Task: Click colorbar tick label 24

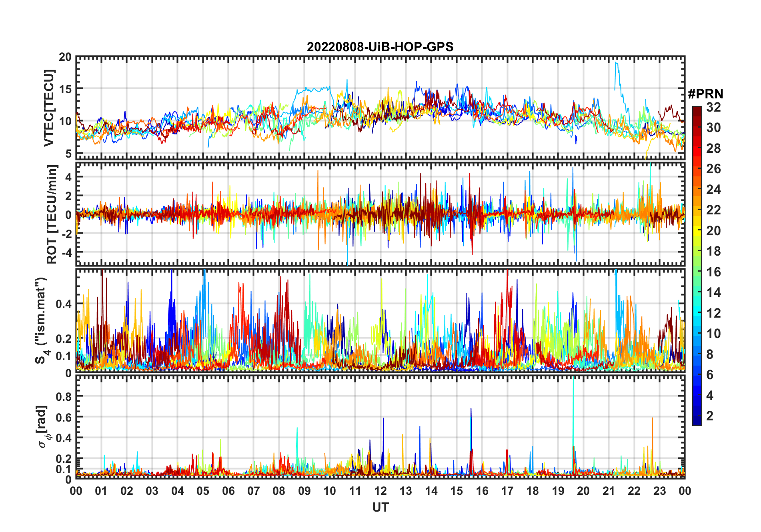Action: [x=713, y=189]
